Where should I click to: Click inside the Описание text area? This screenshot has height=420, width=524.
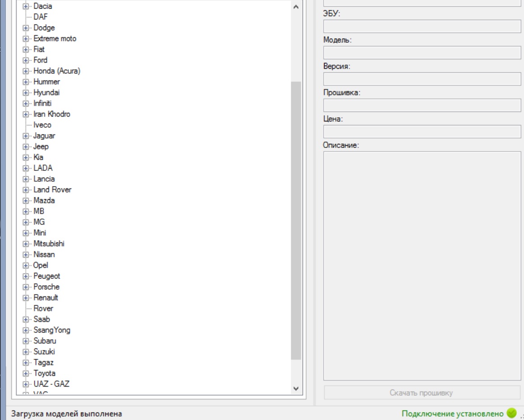tap(422, 265)
